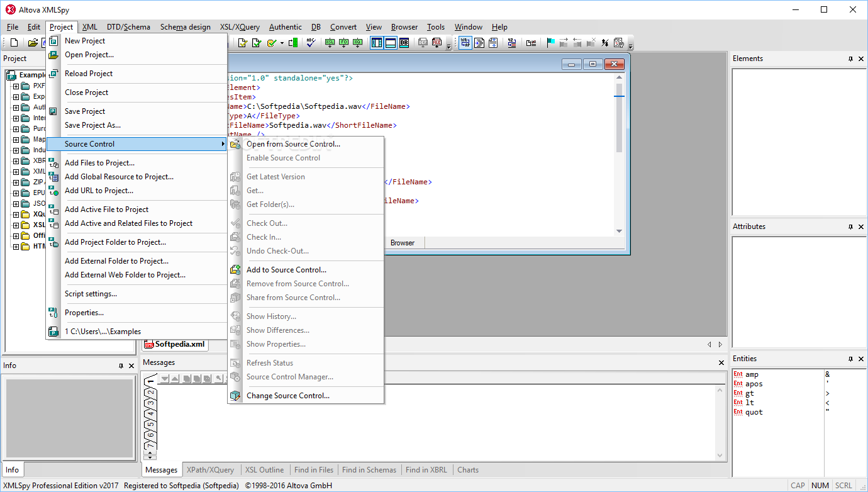Switch to the XSL Outline tab
Viewport: 868px width, 492px height.
(264, 470)
